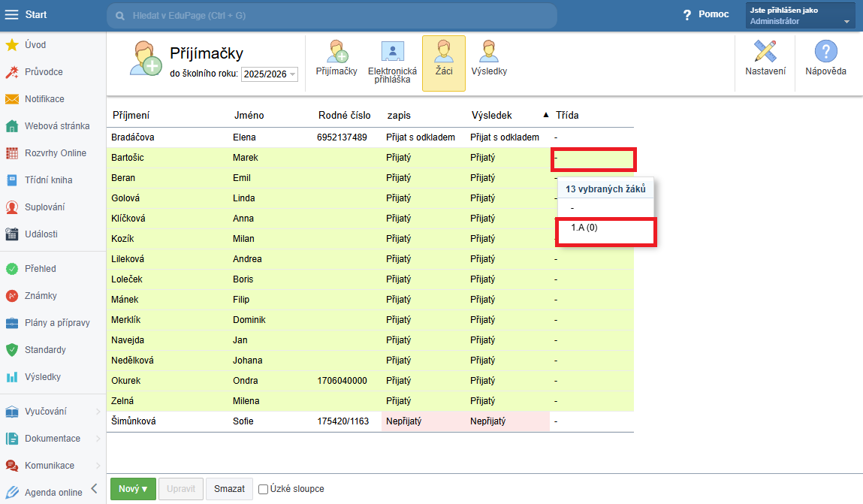Collapse the sidebar with the arrow
Screen dimensions: 863x504
point(94,488)
